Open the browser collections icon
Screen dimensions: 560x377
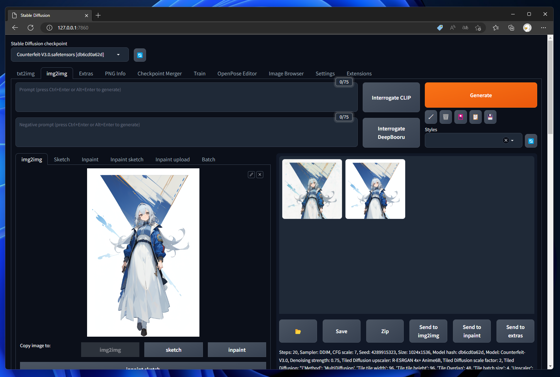point(511,27)
